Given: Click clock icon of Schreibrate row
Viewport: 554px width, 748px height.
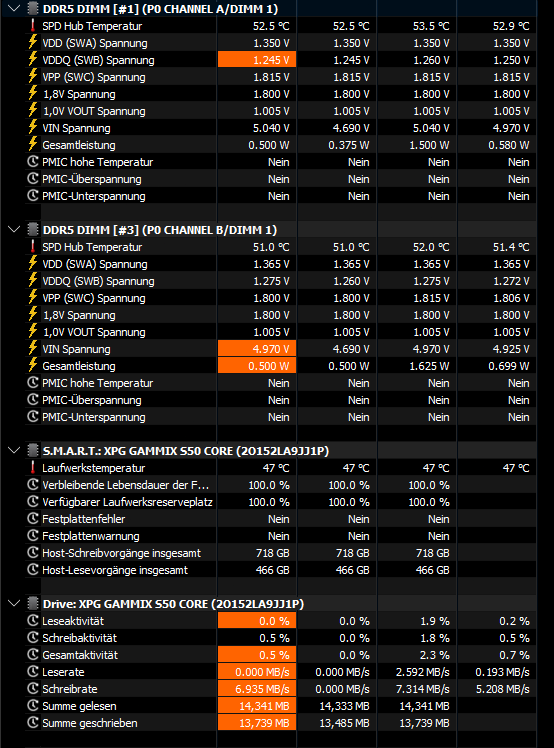Looking at the screenshot, I should point(32,688).
